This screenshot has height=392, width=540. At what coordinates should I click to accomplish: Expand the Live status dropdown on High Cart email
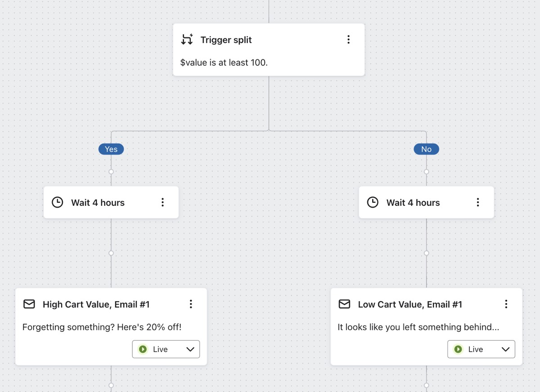(190, 349)
